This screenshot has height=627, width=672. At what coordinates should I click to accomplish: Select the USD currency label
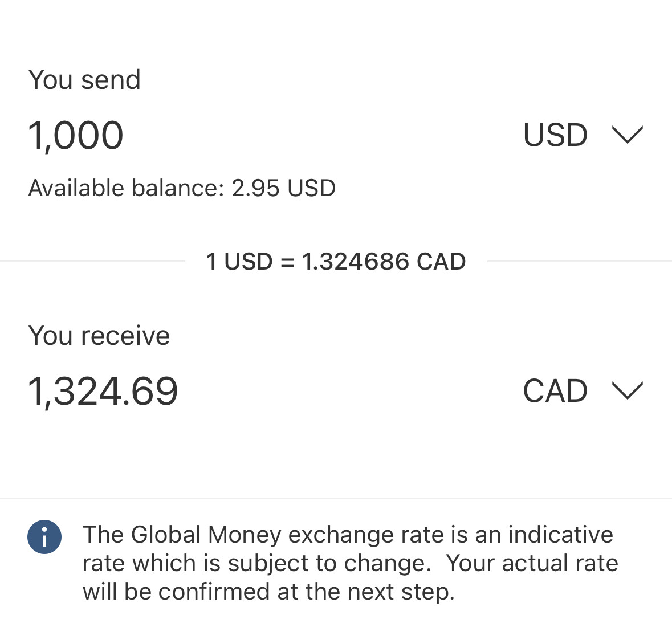[x=555, y=135]
